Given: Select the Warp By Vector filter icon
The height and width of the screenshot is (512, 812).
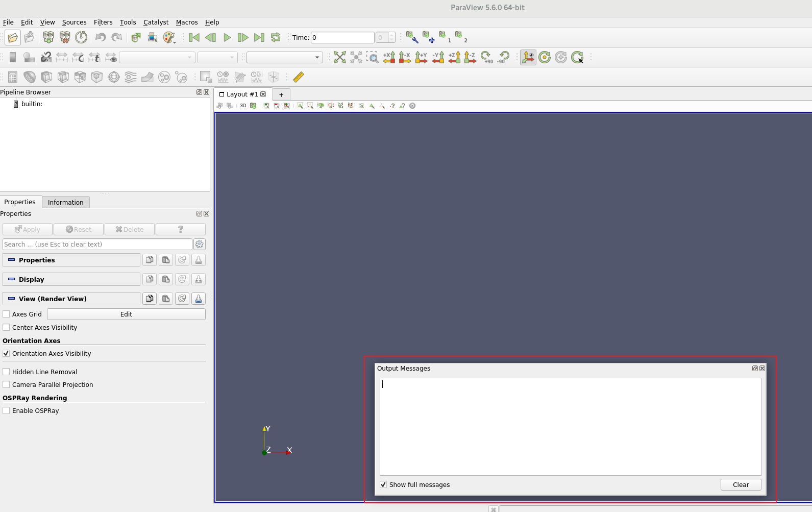Looking at the screenshot, I should (147, 77).
